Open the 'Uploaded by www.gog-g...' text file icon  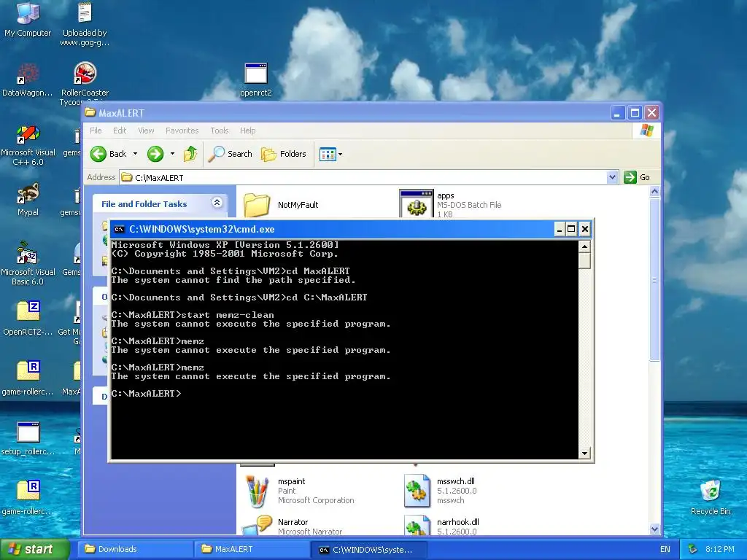pyautogui.click(x=85, y=24)
